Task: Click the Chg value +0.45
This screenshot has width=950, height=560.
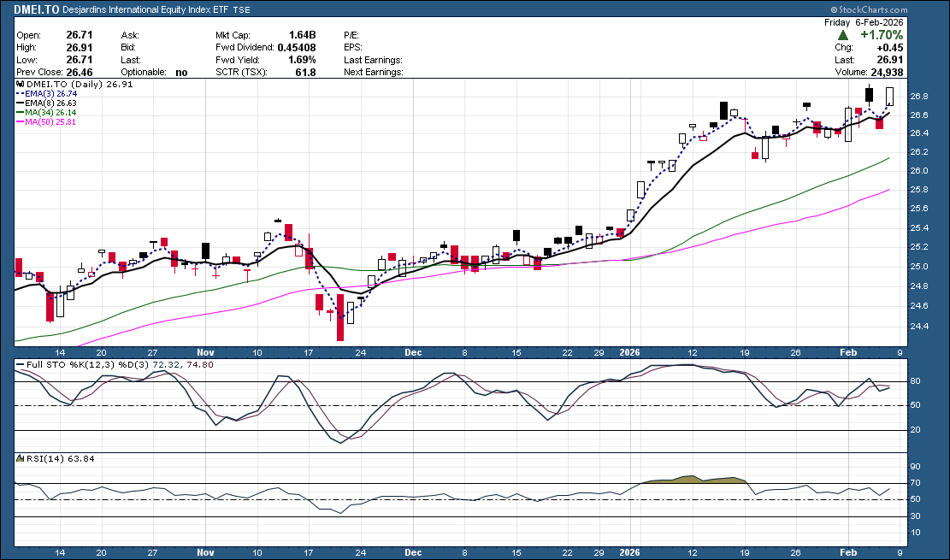Action: pyautogui.click(x=889, y=47)
